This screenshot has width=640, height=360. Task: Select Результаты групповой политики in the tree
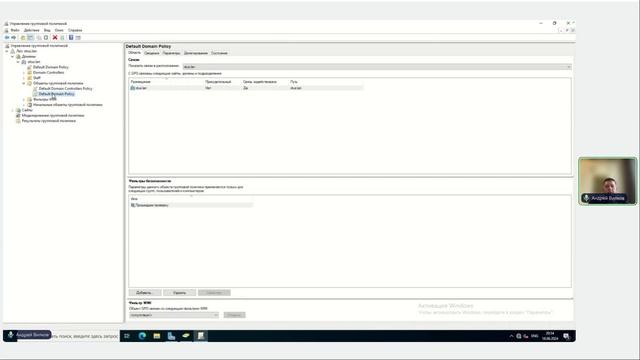coord(49,121)
